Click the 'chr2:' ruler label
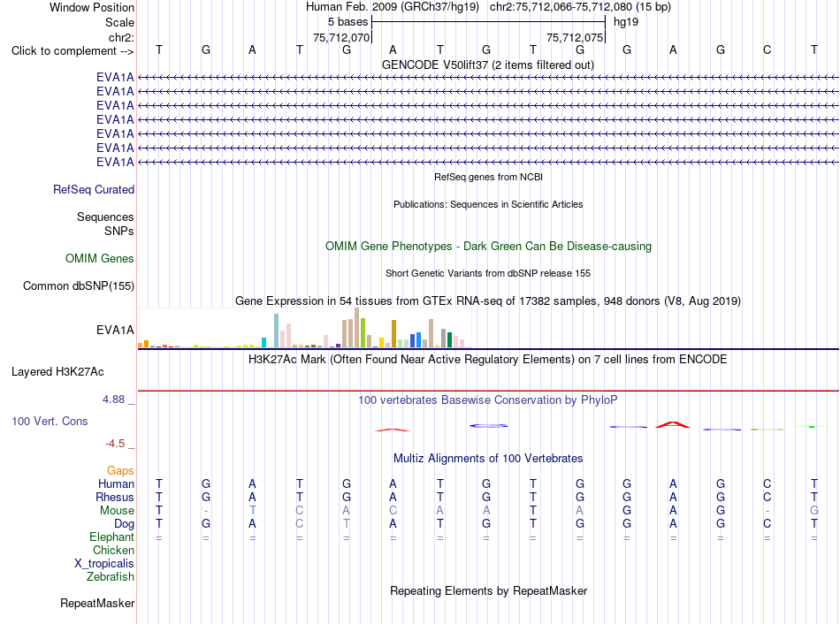 click(121, 37)
